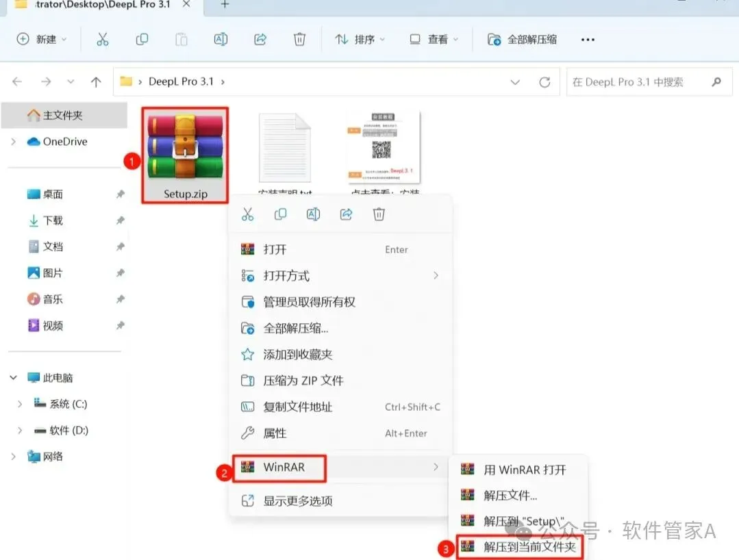Choose 全部解压缩... in the context menu
This screenshot has width=739, height=560.
(x=340, y=329)
